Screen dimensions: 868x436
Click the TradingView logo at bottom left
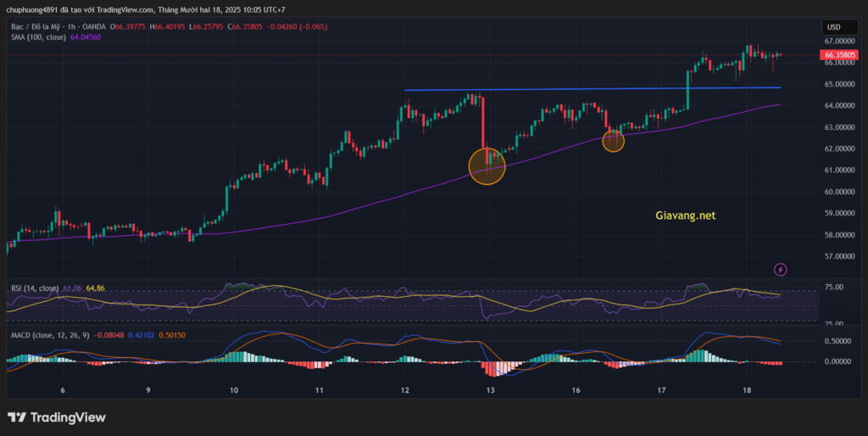coord(56,417)
